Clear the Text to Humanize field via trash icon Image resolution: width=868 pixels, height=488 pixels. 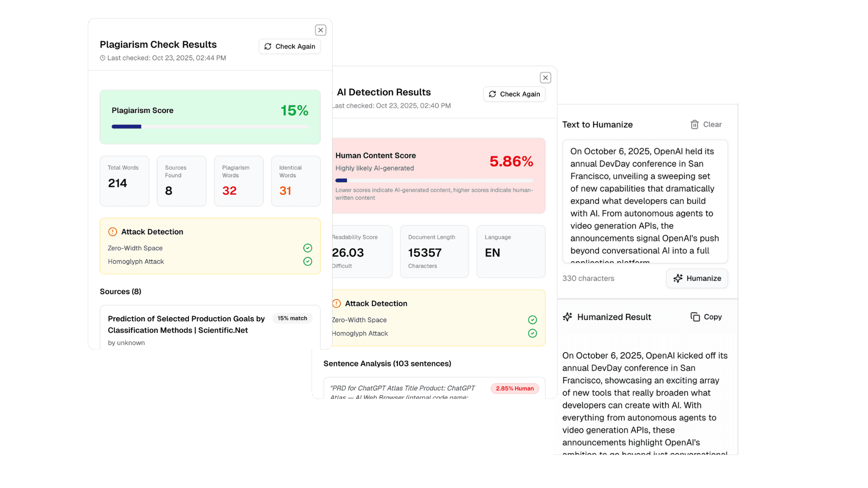(695, 124)
